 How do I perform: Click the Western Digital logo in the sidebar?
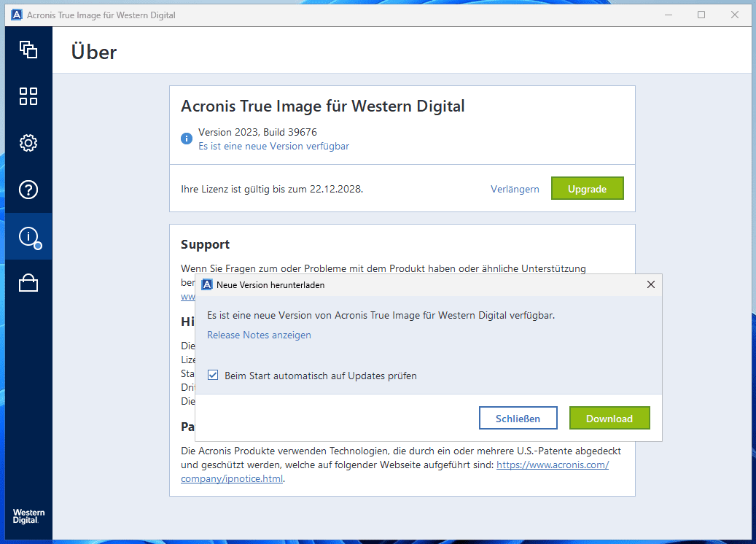28,516
